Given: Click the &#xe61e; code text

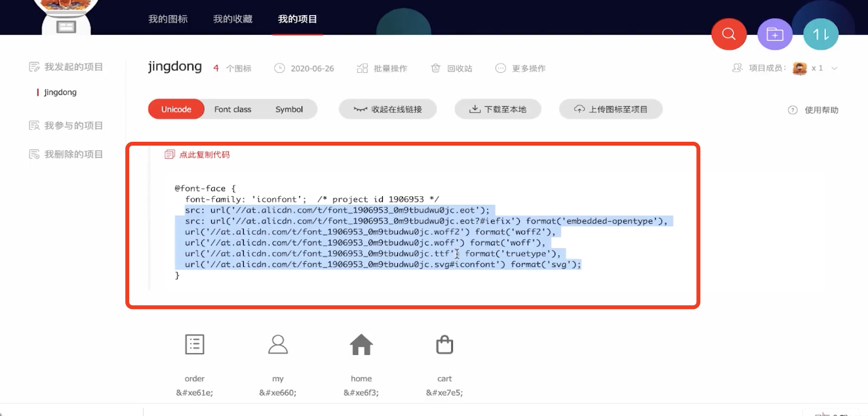Looking at the screenshot, I should tap(195, 392).
